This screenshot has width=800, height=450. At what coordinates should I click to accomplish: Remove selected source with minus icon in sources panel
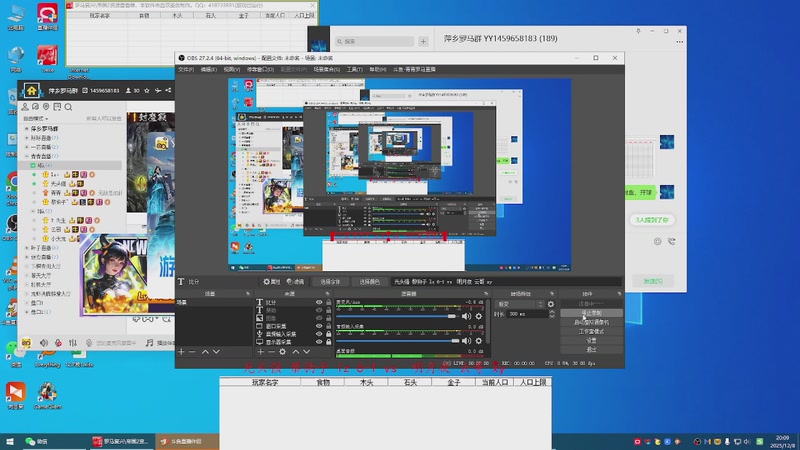coord(271,352)
